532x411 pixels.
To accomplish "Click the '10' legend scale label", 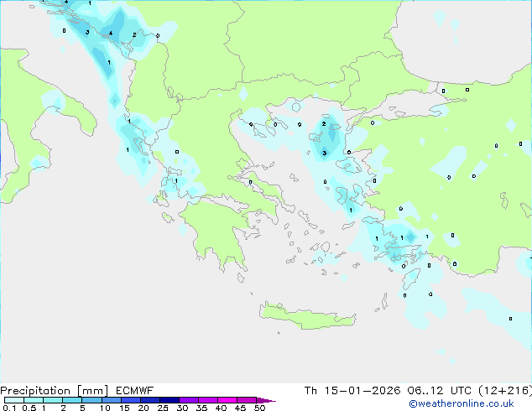I will point(105,408).
